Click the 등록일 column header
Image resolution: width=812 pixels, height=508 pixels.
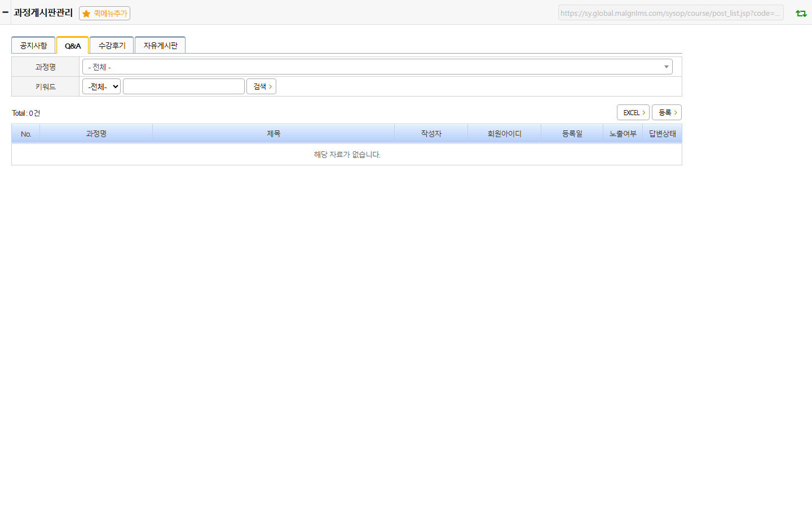[572, 134]
